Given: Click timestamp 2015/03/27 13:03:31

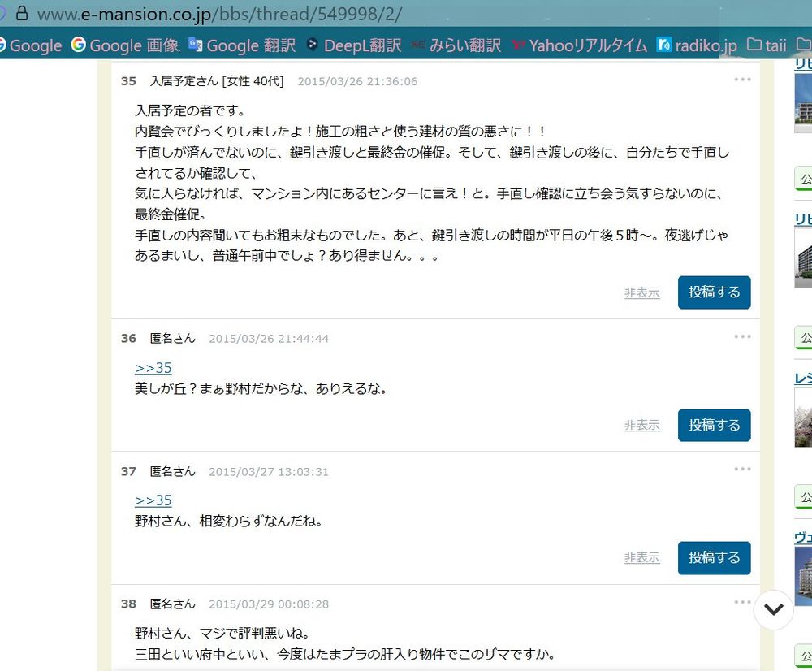Looking at the screenshot, I should click(269, 472).
